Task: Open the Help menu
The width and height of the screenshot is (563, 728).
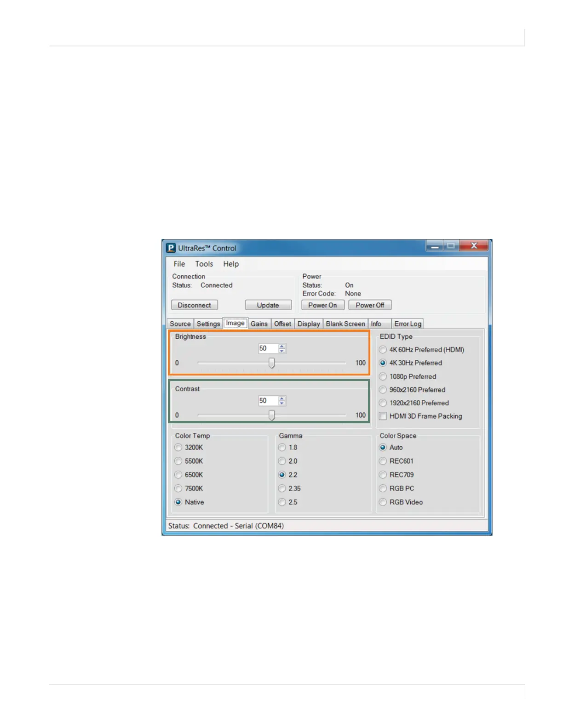Action: coord(231,264)
